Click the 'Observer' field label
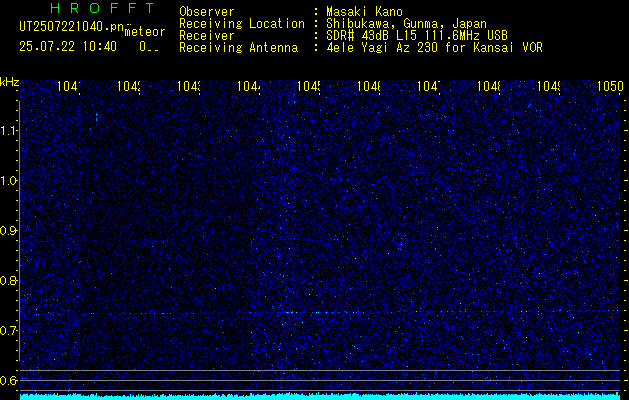629x400 pixels. pyautogui.click(x=207, y=12)
